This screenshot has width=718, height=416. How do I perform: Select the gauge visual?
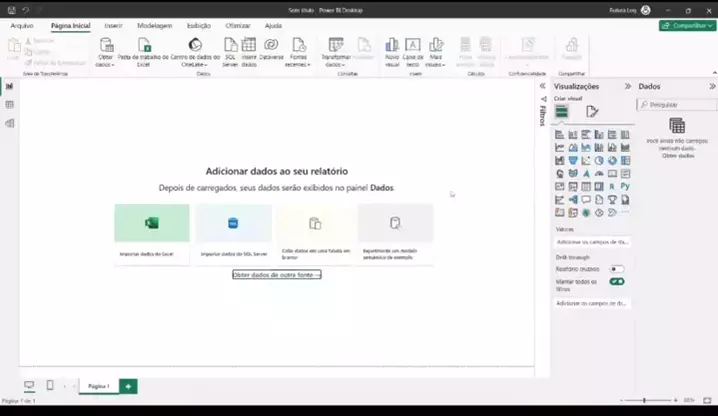599,174
